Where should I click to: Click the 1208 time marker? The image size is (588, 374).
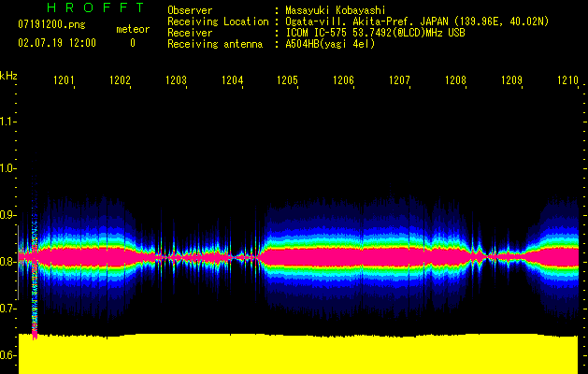[x=455, y=80]
